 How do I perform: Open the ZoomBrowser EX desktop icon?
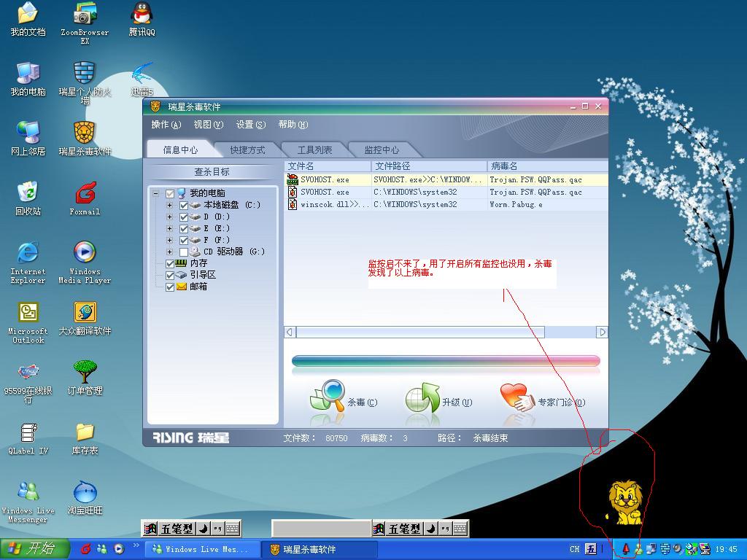point(85,23)
